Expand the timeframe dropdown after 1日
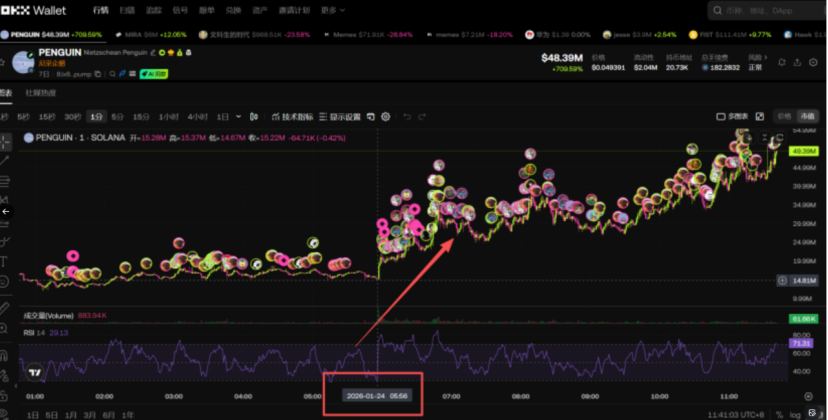The height and width of the screenshot is (420, 828). pos(238,117)
